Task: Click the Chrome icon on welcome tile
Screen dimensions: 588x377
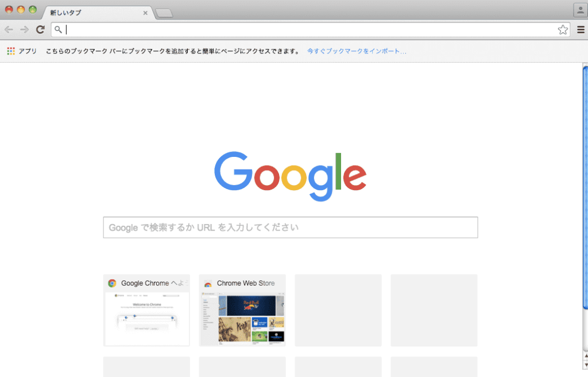Action: coord(112,283)
